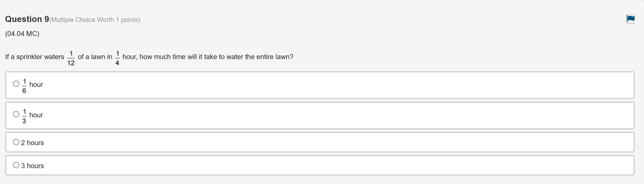
Task: Click the word "hour" beside 1/6
Action: click(x=36, y=85)
